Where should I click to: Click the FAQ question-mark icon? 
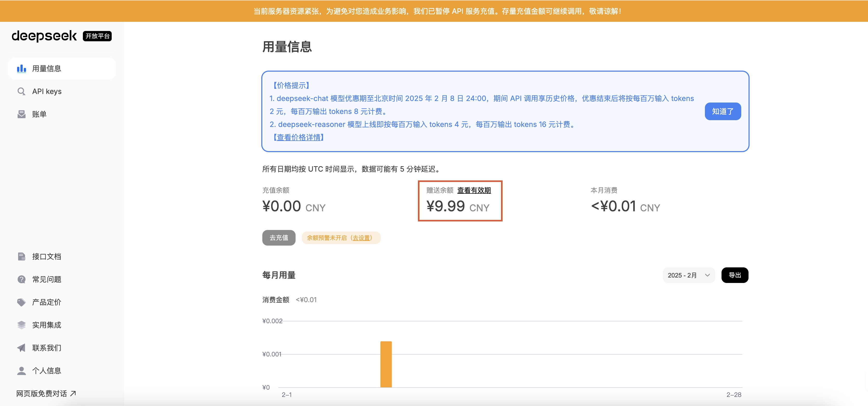pyautogui.click(x=21, y=279)
